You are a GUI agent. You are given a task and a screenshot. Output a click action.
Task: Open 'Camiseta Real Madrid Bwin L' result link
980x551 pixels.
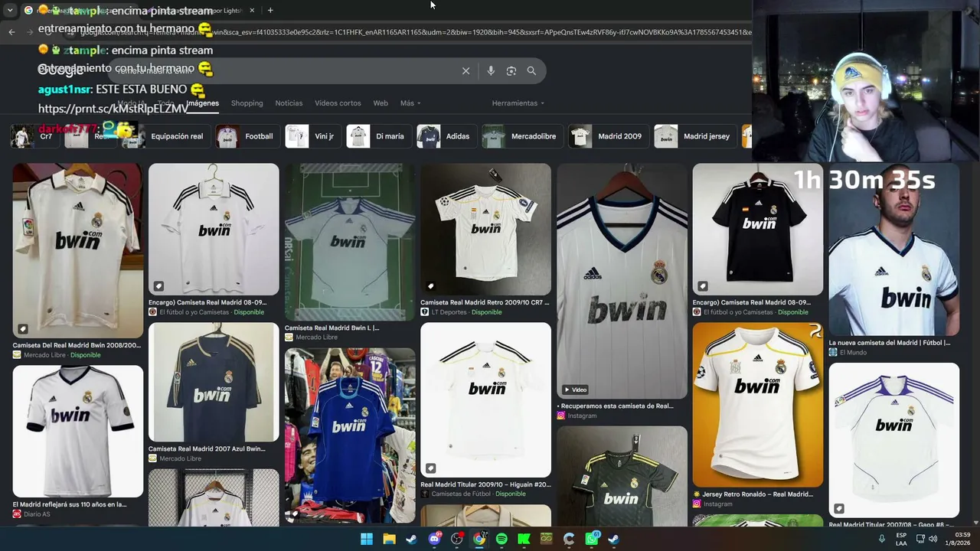332,328
